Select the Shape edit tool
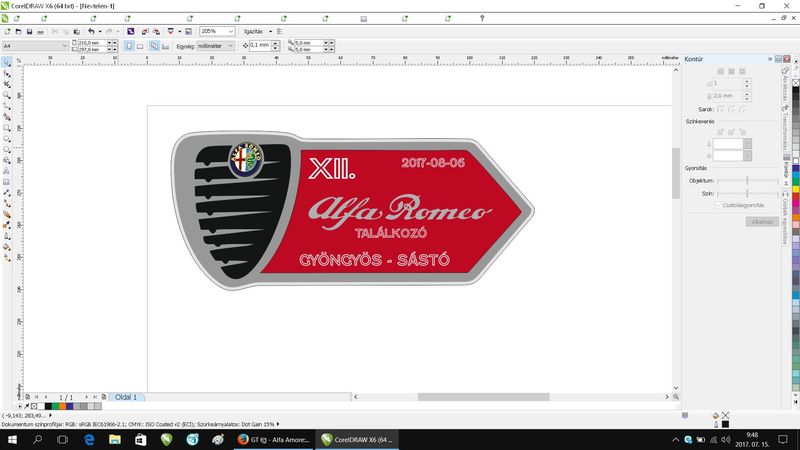Image resolution: width=800 pixels, height=450 pixels. (7, 73)
